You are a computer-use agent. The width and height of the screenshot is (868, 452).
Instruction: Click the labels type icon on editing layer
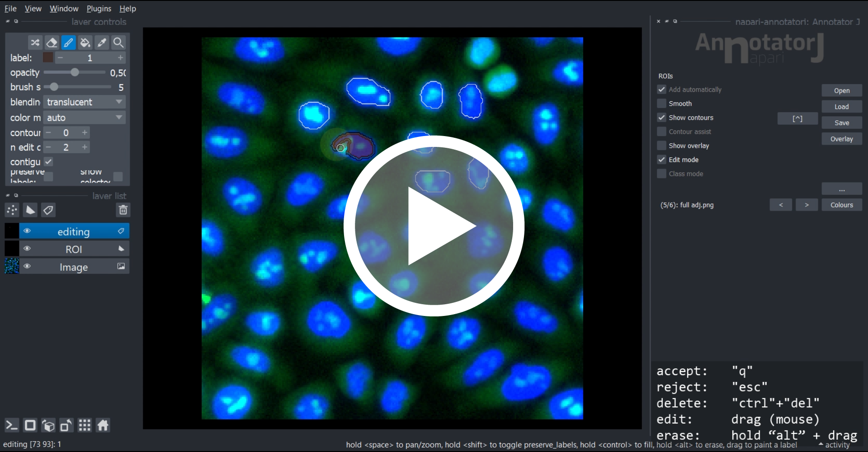(x=121, y=231)
